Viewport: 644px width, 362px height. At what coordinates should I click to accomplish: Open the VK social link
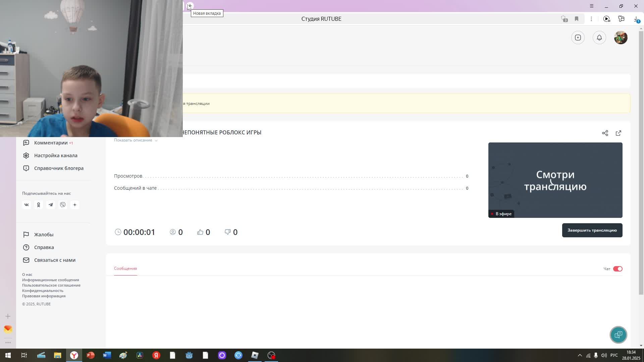point(26,205)
